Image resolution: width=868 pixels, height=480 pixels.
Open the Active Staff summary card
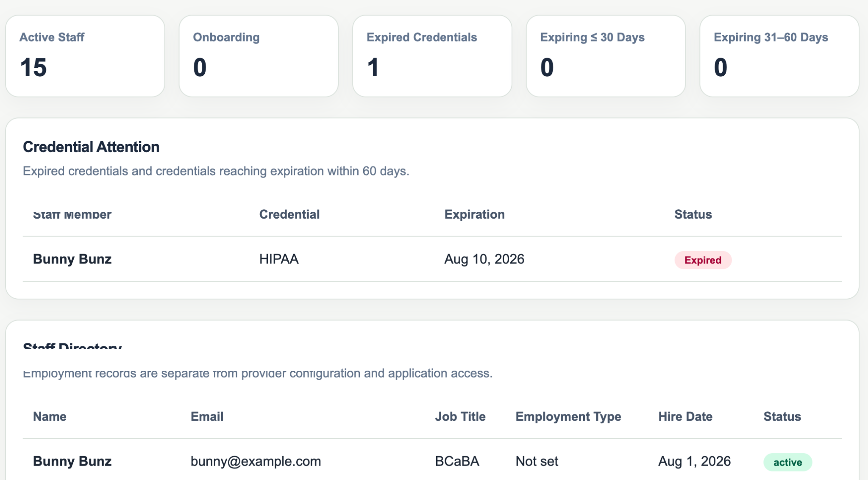tap(85, 56)
